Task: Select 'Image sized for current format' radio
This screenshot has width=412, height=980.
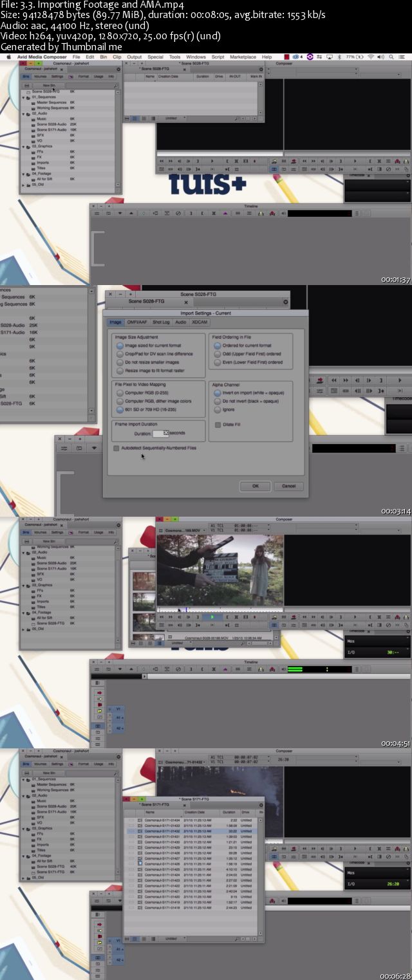Action: coord(120,346)
